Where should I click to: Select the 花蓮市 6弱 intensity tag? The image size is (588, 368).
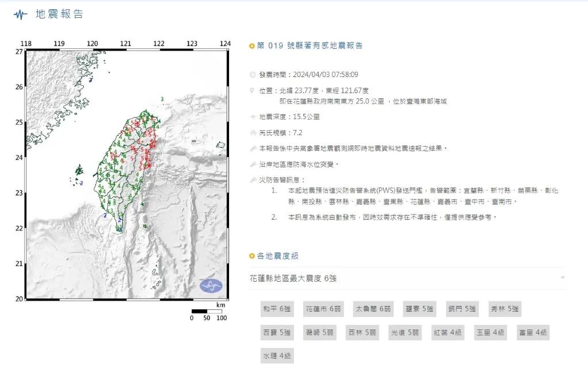(x=323, y=309)
